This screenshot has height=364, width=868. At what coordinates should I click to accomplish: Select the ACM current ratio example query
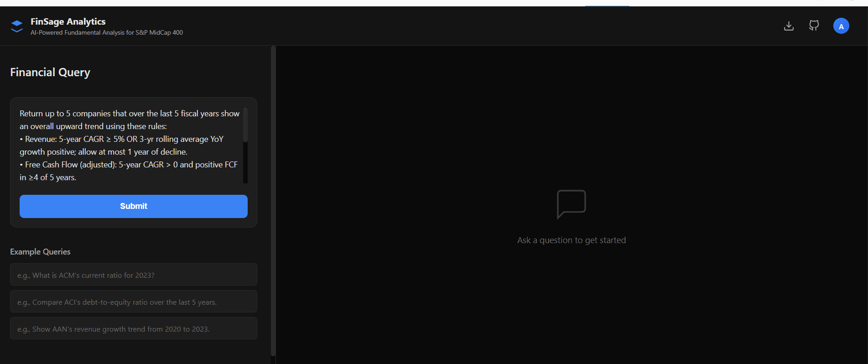(133, 275)
